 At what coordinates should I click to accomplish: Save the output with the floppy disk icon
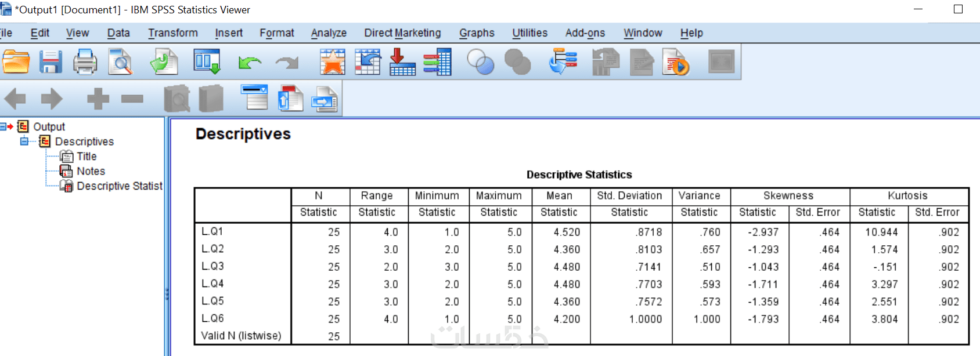(x=51, y=62)
